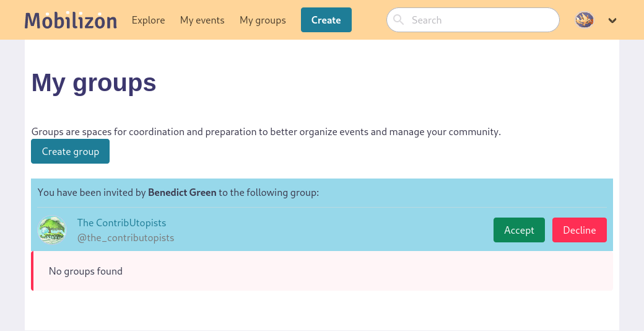The image size is (644, 331).
Task: Click the @the_contributopists handle
Action: pyautogui.click(x=125, y=238)
